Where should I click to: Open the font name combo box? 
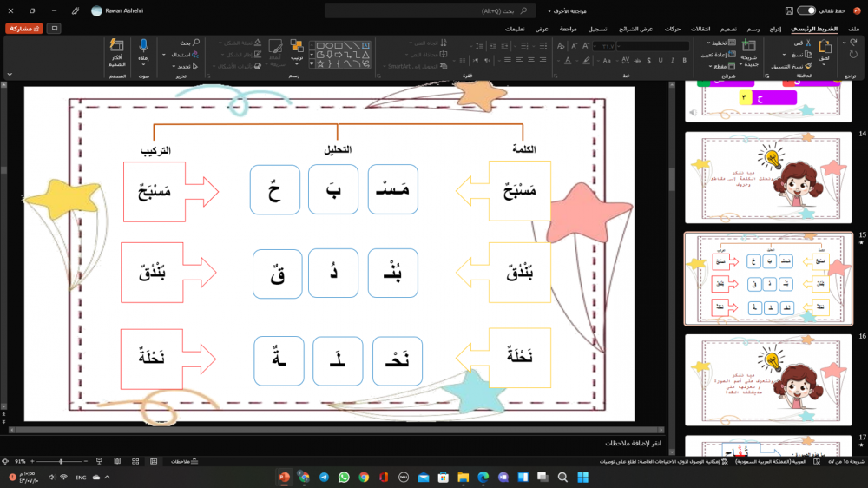[x=654, y=47]
